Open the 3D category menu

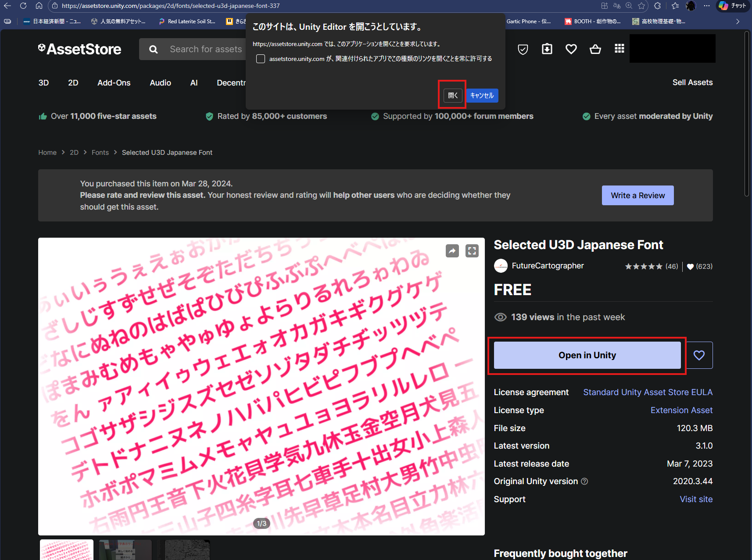[43, 83]
